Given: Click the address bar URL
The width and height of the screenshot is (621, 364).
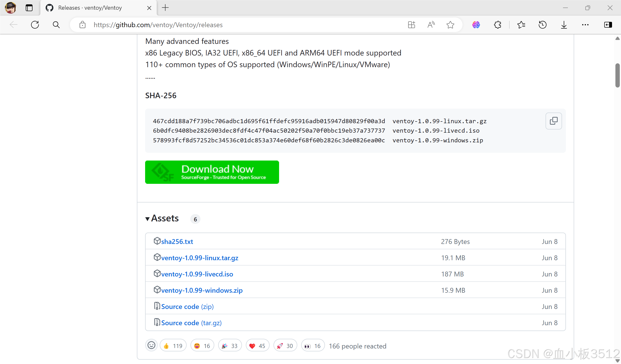Looking at the screenshot, I should (x=158, y=25).
